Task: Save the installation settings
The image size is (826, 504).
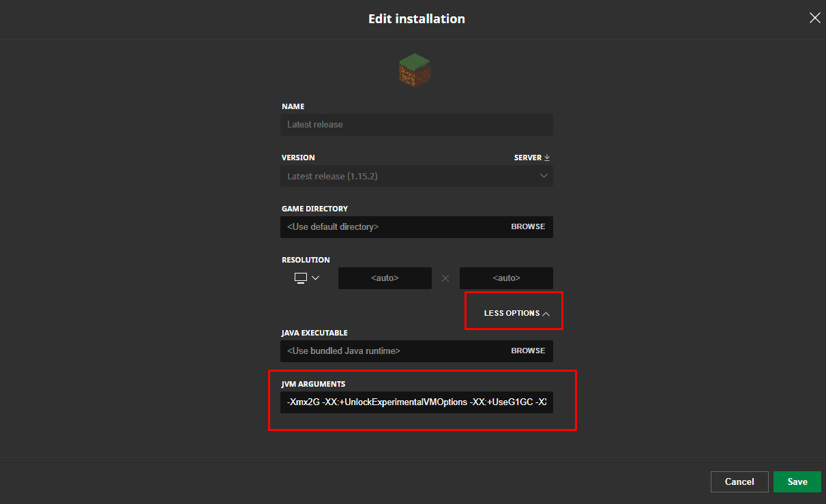Action: click(x=797, y=481)
